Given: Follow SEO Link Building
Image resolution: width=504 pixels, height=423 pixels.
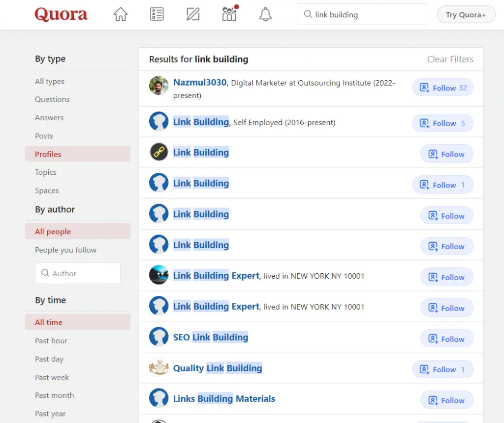Looking at the screenshot, I should tap(447, 339).
